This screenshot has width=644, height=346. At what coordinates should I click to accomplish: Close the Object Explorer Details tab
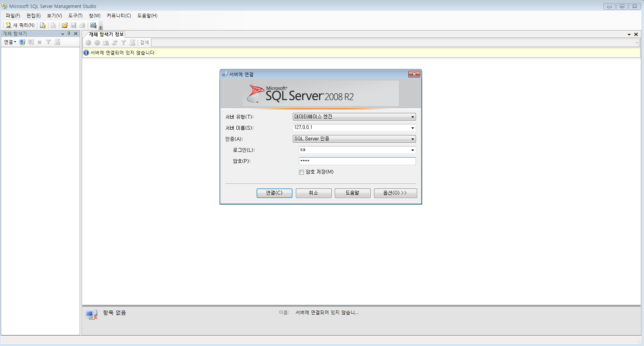636,34
